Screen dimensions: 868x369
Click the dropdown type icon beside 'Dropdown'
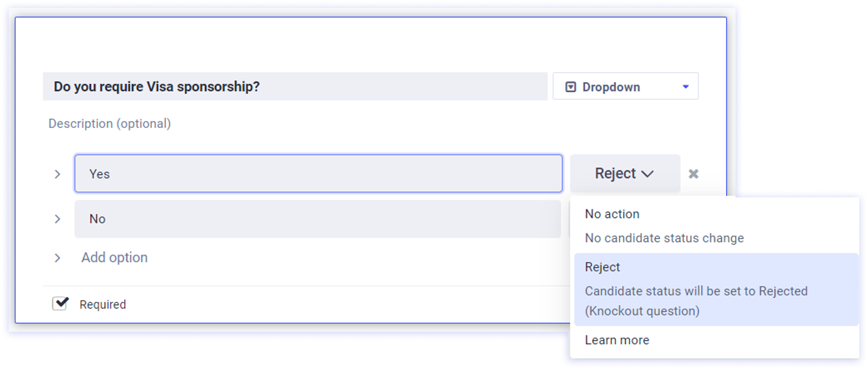[x=570, y=87]
